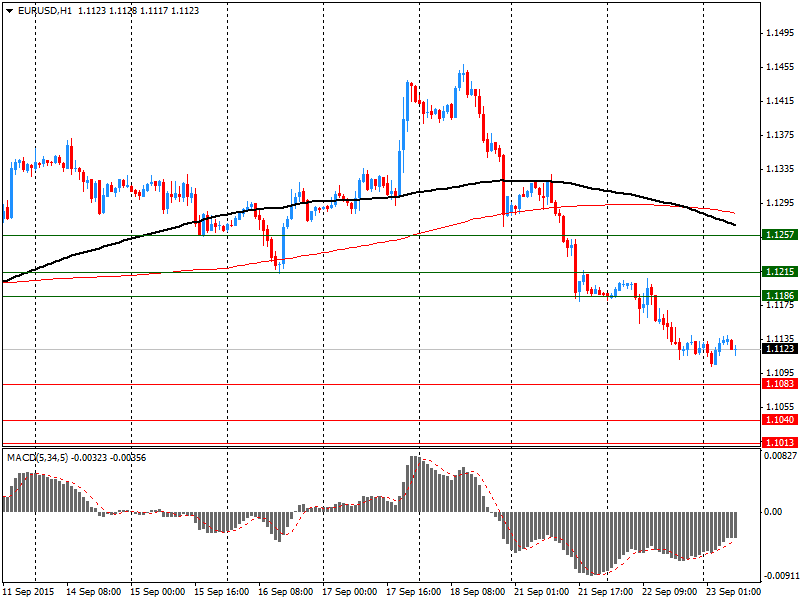Select the 1.1083 red price level label
The width and height of the screenshot is (800, 600).
coord(781,383)
